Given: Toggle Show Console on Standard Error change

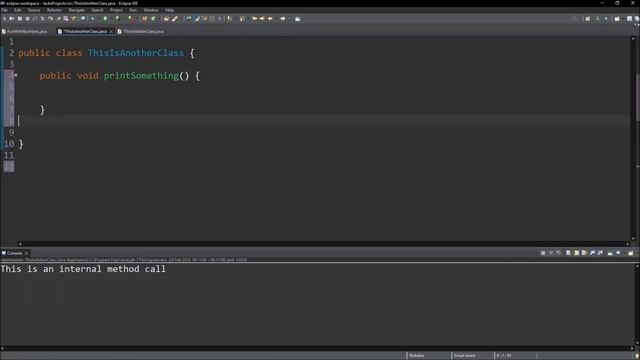Looking at the screenshot, I should coord(600,253).
